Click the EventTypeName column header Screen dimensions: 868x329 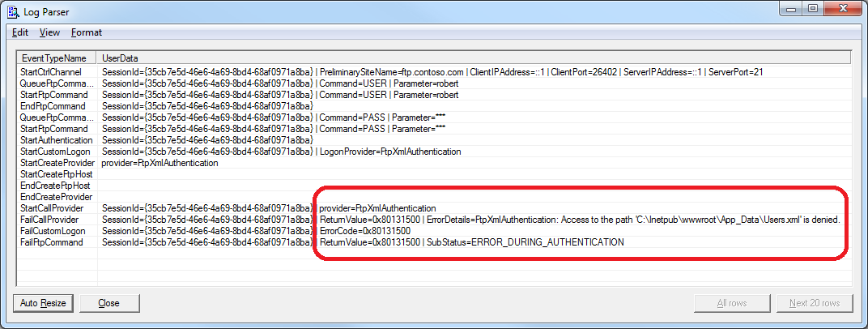click(54, 58)
